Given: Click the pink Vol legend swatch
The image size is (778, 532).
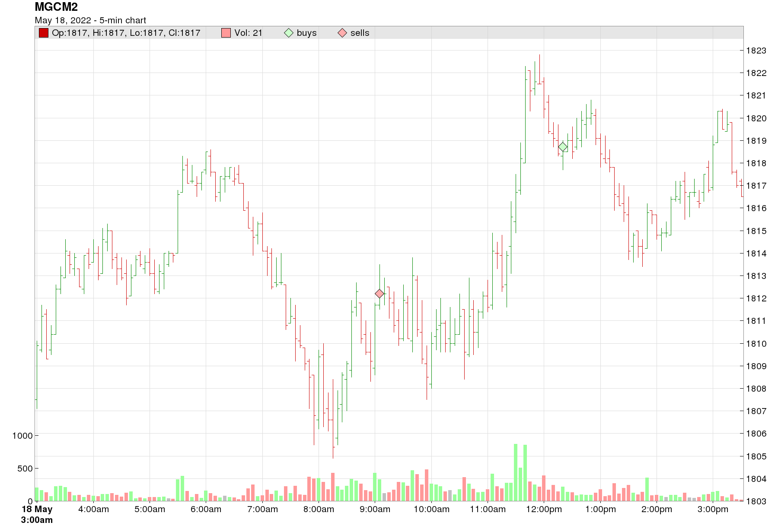Looking at the screenshot, I should point(226,33).
